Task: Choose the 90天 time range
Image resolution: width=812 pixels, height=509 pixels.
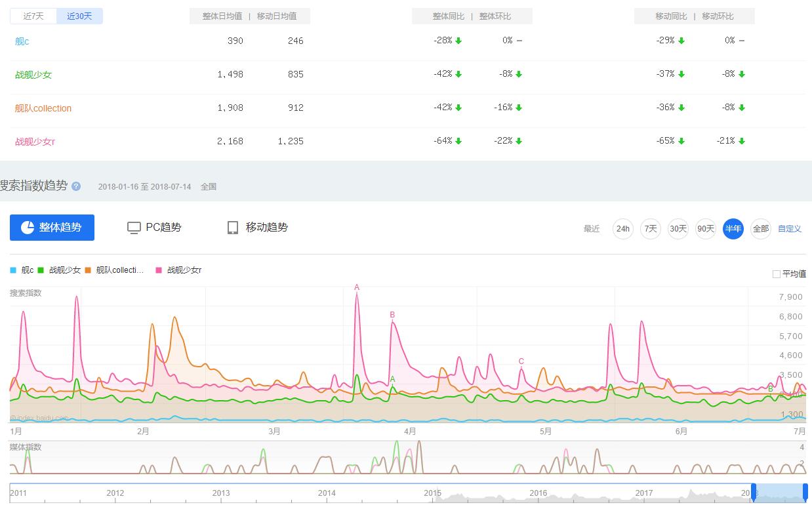Action: [x=706, y=229]
